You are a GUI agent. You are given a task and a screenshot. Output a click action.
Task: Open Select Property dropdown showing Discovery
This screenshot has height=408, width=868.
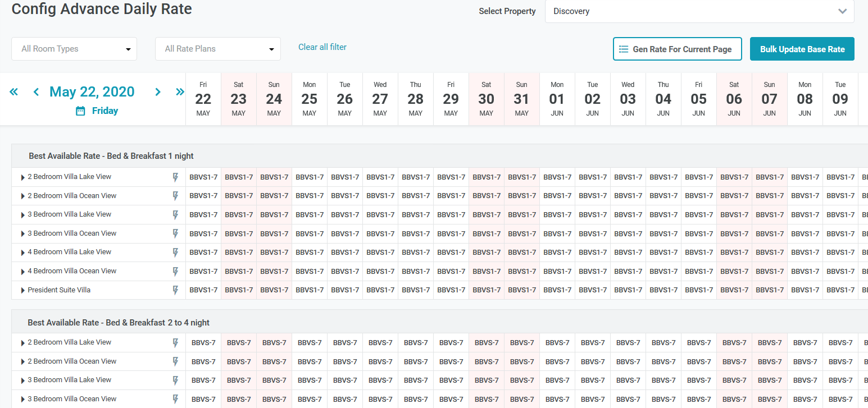[699, 11]
